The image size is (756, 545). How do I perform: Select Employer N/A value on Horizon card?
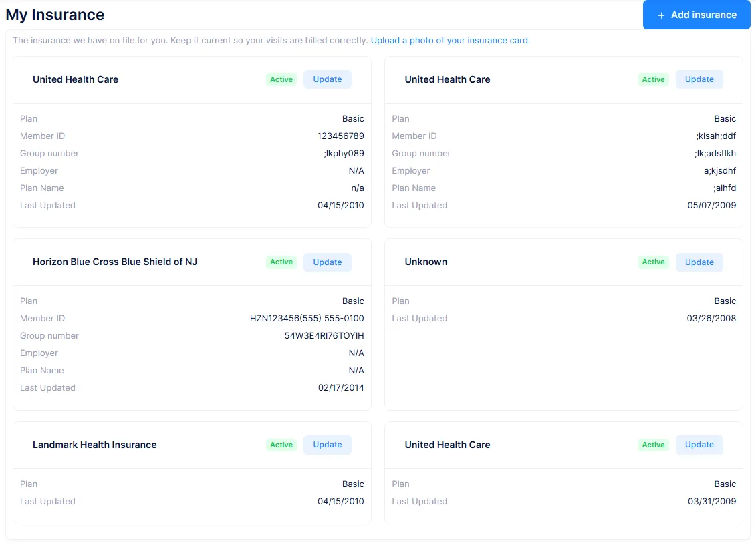(356, 353)
